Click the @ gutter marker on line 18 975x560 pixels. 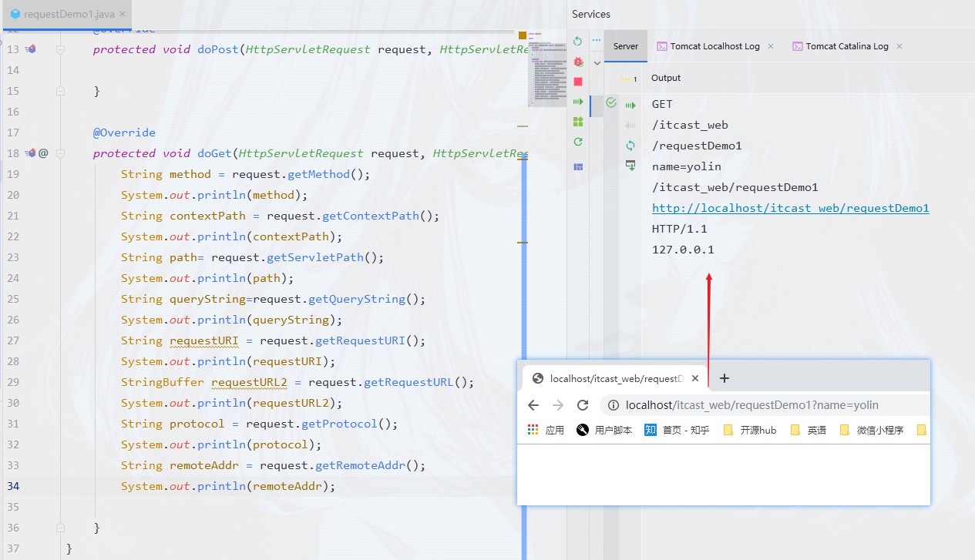coord(43,153)
